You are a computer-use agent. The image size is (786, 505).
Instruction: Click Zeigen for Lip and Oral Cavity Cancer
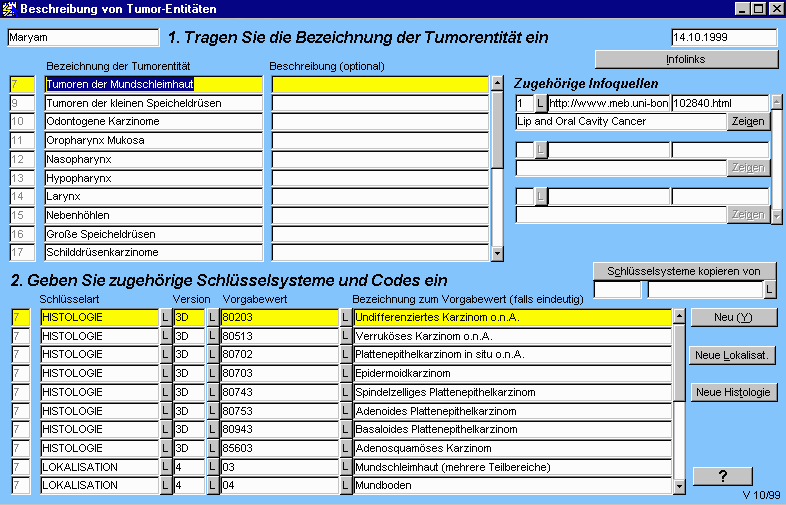(749, 122)
